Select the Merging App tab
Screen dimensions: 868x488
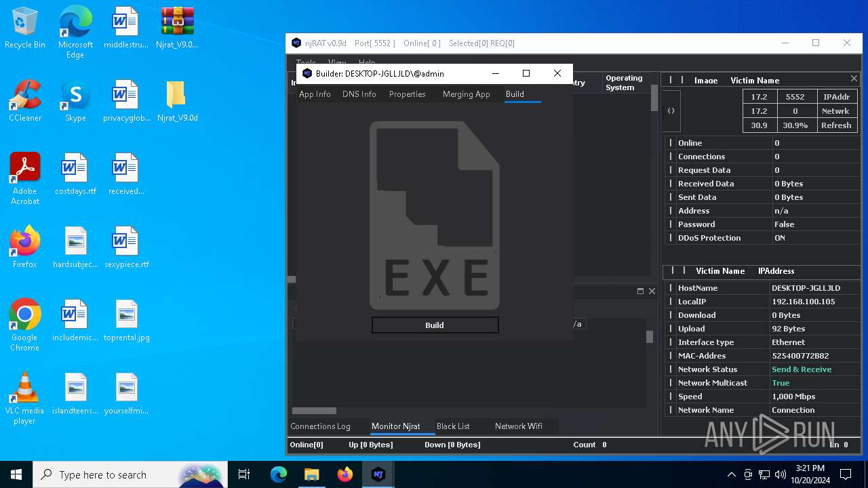tap(466, 94)
